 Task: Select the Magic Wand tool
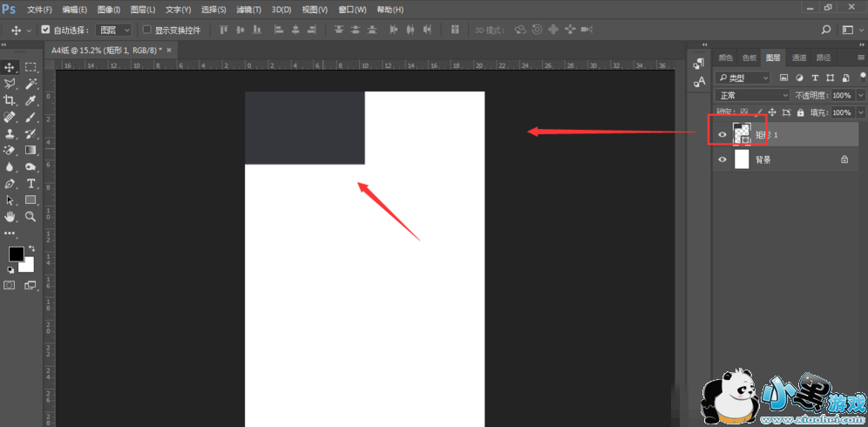click(31, 84)
